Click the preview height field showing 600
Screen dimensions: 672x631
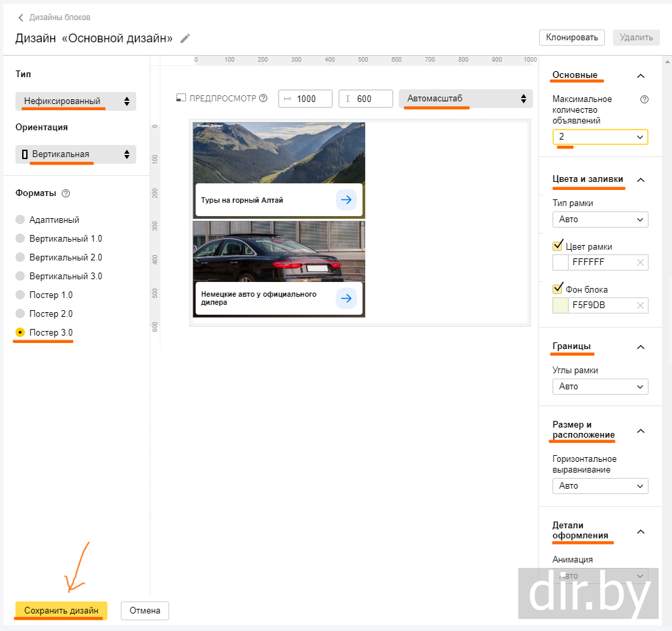point(366,99)
